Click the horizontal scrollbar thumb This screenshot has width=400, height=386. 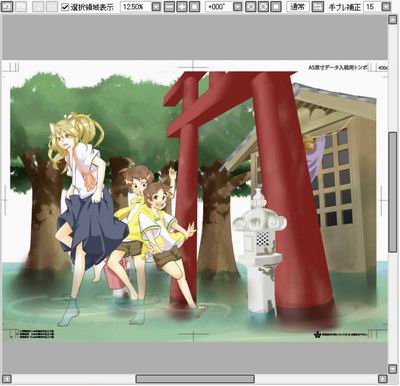pos(195,379)
